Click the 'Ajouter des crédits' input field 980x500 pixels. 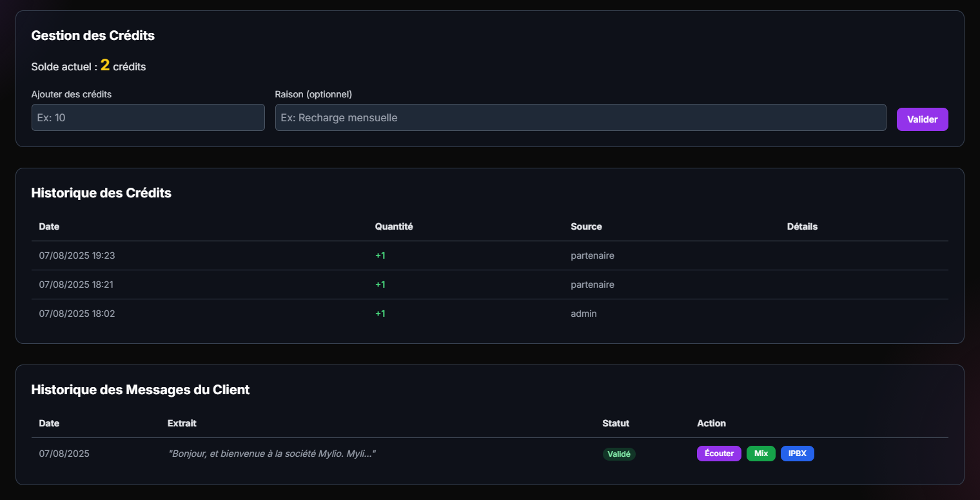tap(148, 117)
